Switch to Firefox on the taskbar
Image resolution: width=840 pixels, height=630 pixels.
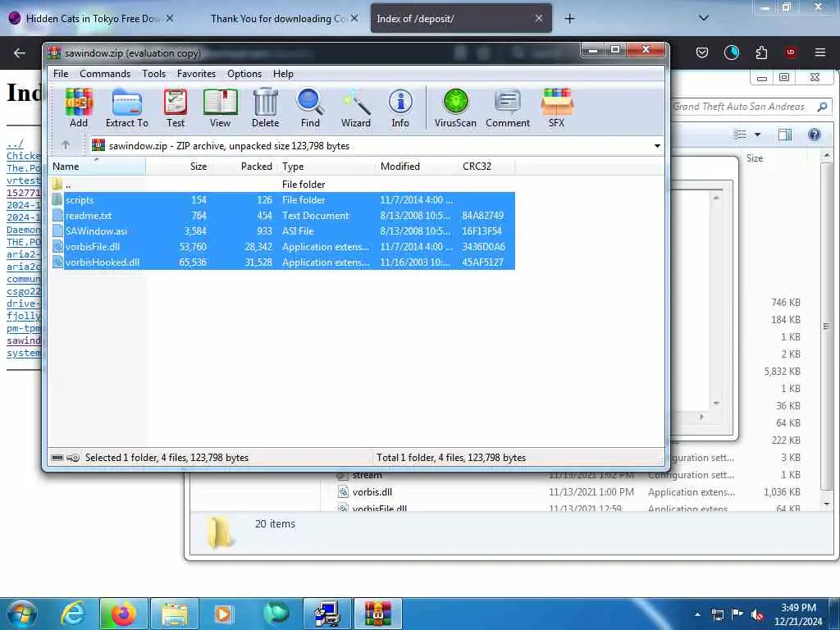123,614
